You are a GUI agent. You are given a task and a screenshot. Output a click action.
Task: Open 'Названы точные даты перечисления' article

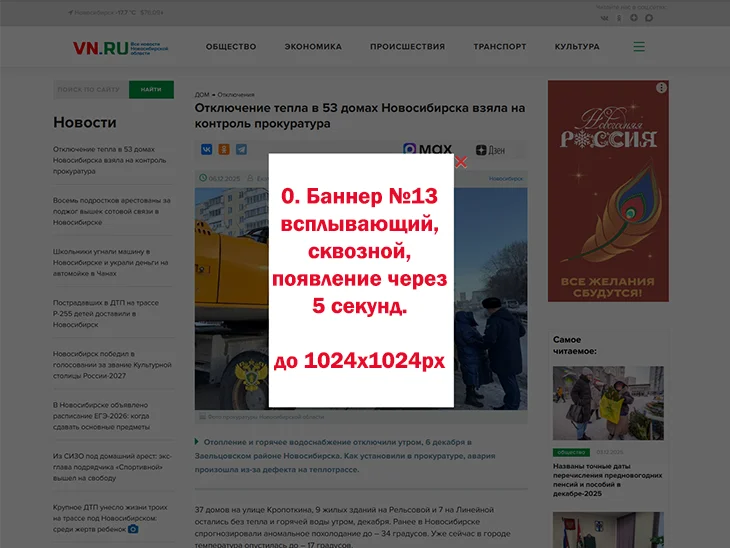point(608,480)
